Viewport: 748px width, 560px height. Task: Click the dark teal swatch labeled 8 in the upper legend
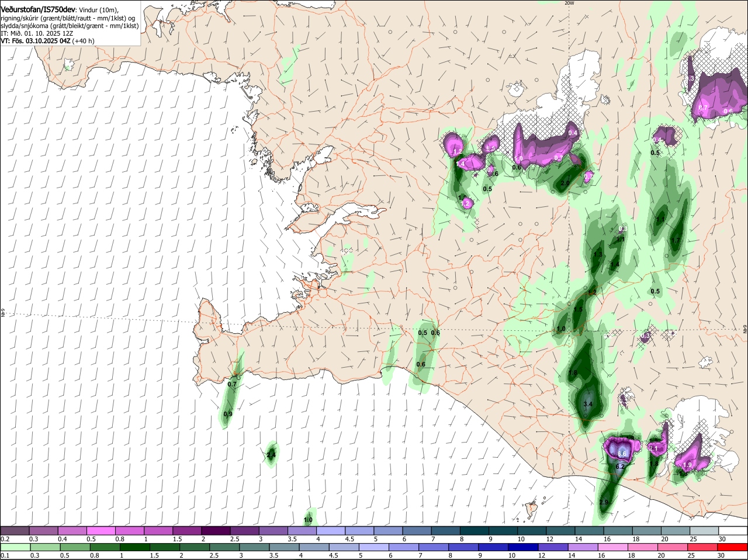(475, 531)
